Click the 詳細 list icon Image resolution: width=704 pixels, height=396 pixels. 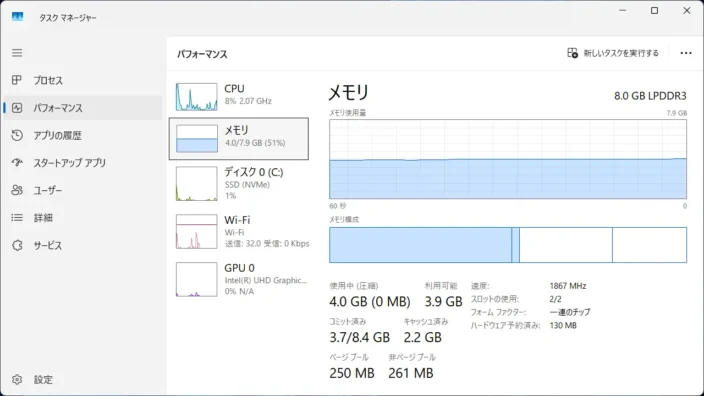tap(17, 218)
